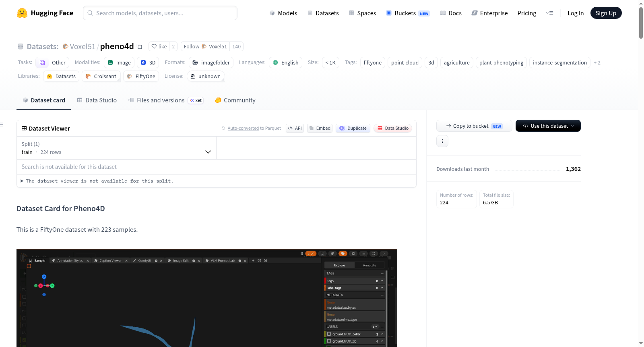Open Data Studio from the viewer header
Viewport: 644px width, 347px height.
pyautogui.click(x=393, y=128)
